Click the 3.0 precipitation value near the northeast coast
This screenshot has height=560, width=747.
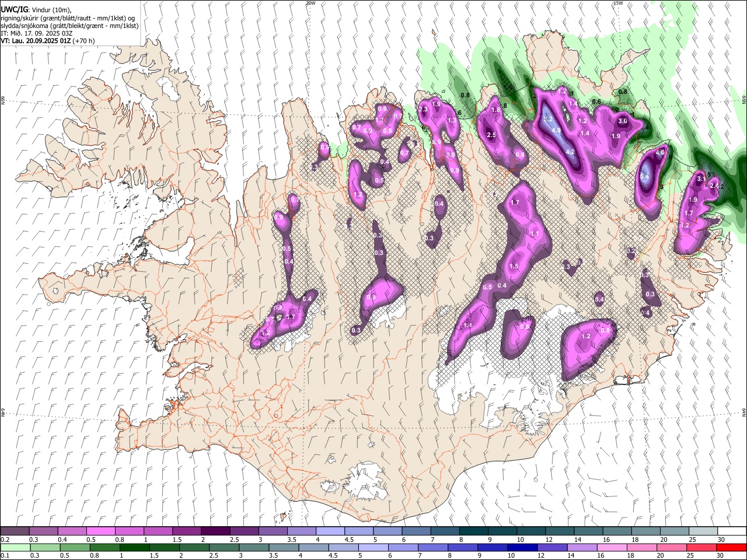[x=623, y=121]
